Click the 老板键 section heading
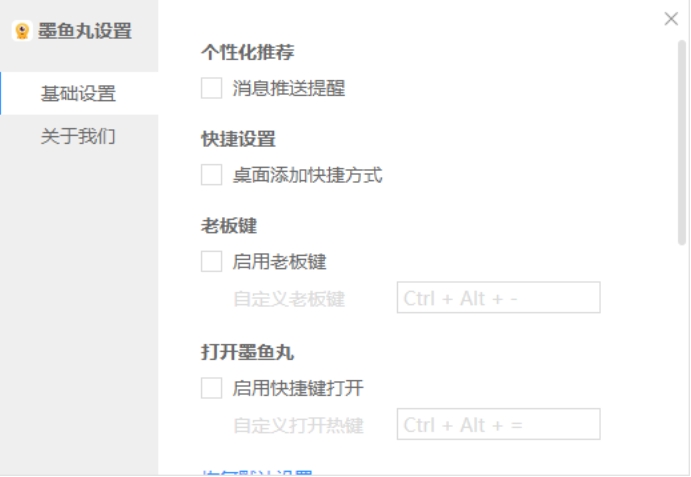The height and width of the screenshot is (477, 691). click(229, 226)
